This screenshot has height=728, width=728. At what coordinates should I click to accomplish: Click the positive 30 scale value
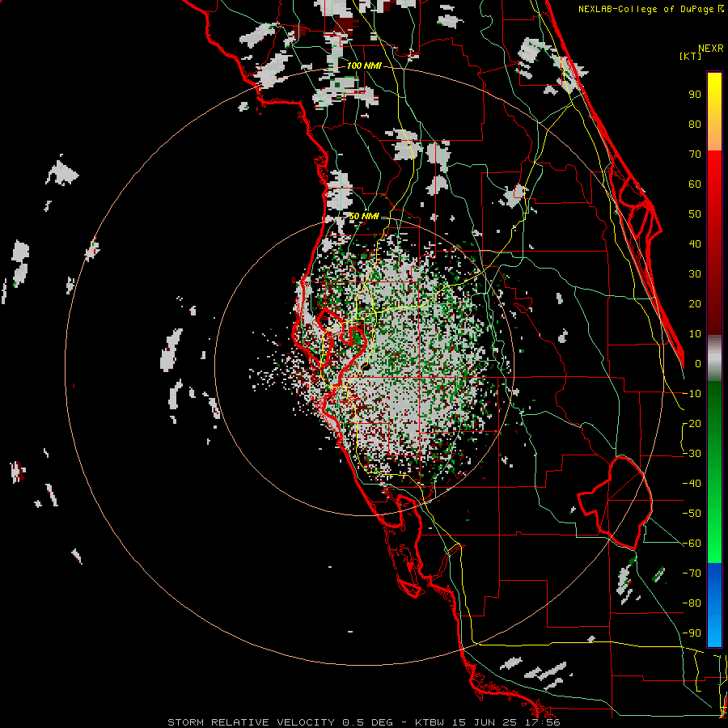[695, 274]
